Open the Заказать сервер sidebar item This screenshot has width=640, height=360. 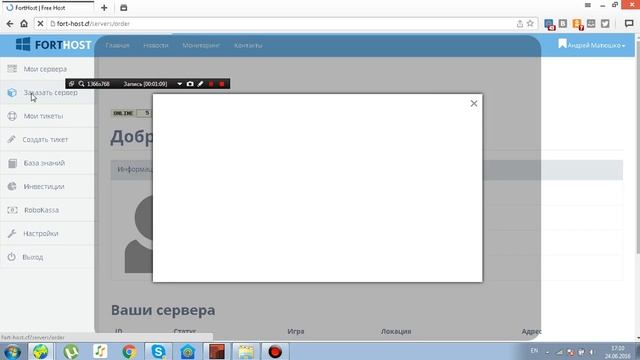[47, 93]
